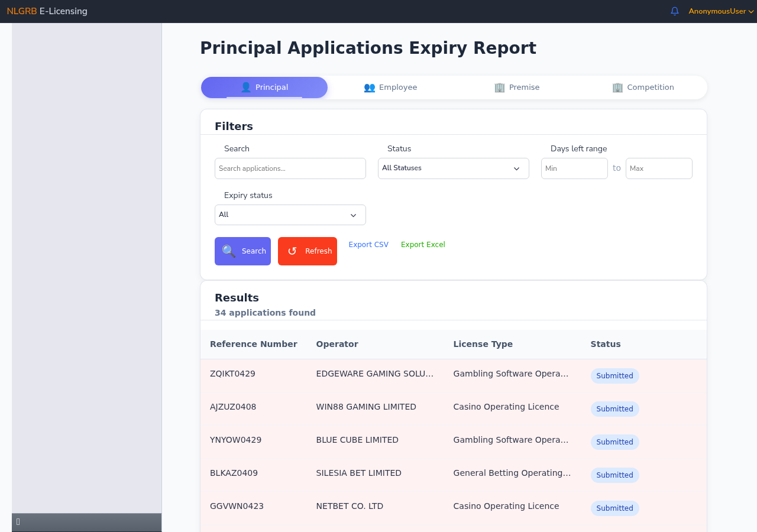Select reference GGVWN0423

click(237, 506)
